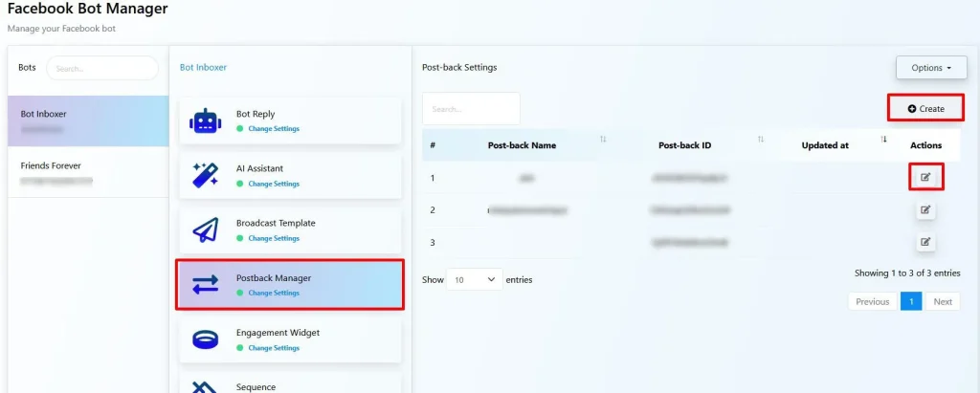Click the Postback Manager arrows icon
The image size is (980, 393).
[205, 285]
